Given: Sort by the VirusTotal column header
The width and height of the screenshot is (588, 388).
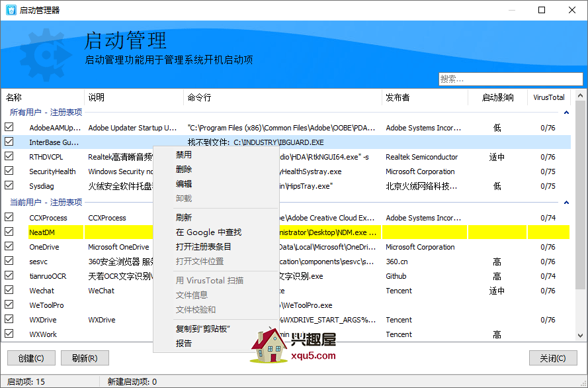Looking at the screenshot, I should [549, 97].
